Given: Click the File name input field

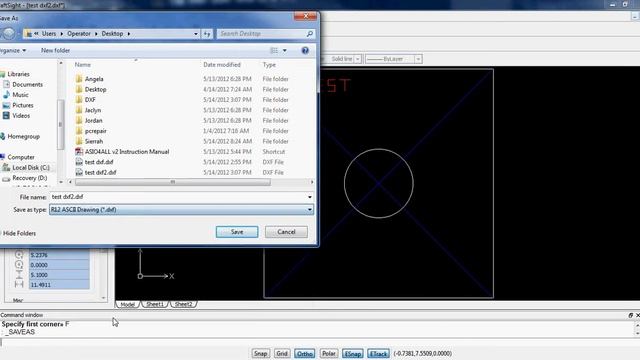Looking at the screenshot, I should pos(178,197).
